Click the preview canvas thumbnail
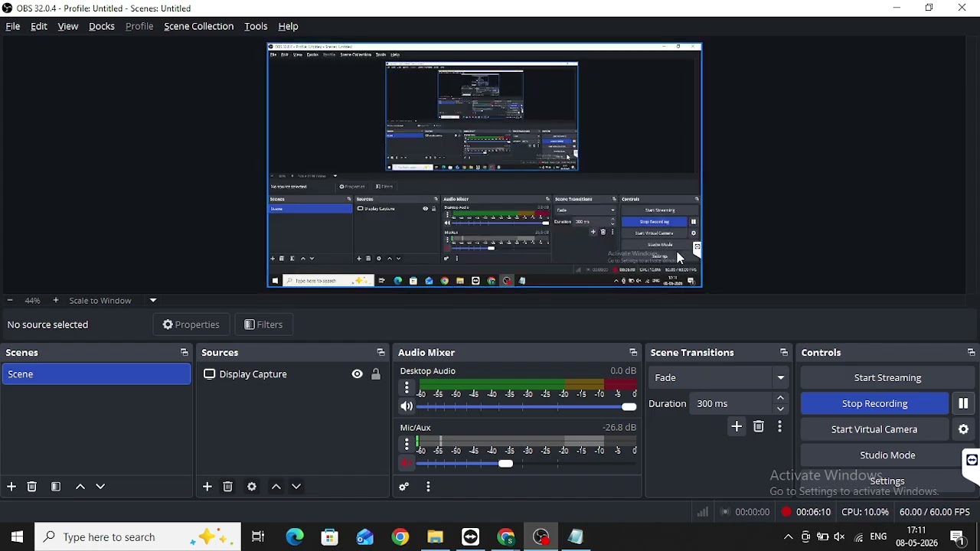 485,165
